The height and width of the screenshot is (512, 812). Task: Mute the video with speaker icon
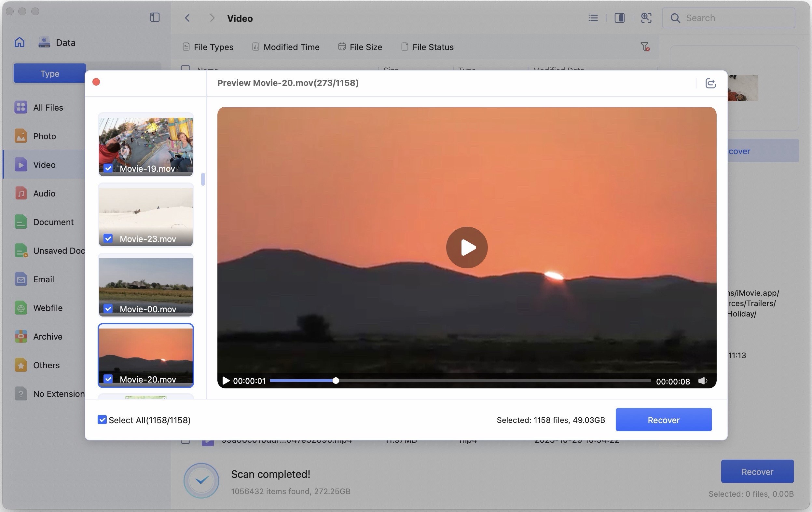(702, 381)
